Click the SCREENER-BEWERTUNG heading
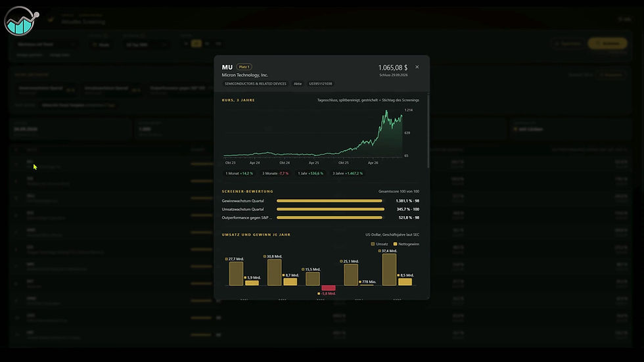The height and width of the screenshot is (362, 644). point(247,192)
